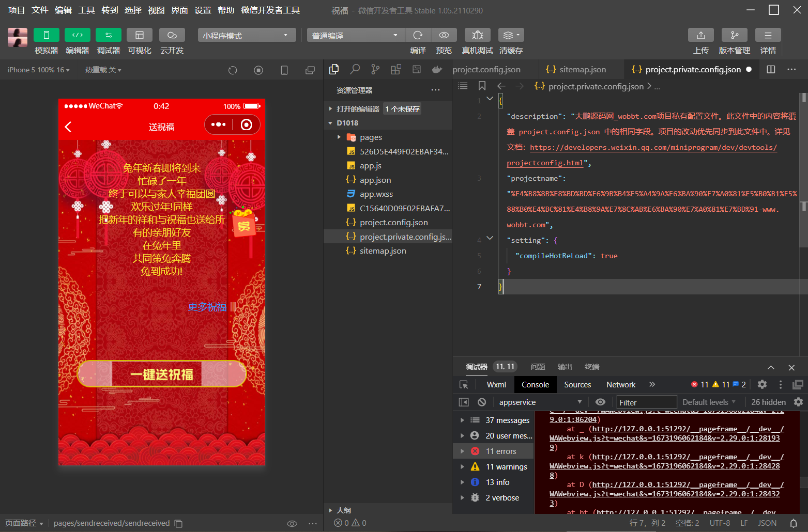Viewport: 808px width, 532px height.
Task: Toggle the preview eye icon
Action: 444,35
